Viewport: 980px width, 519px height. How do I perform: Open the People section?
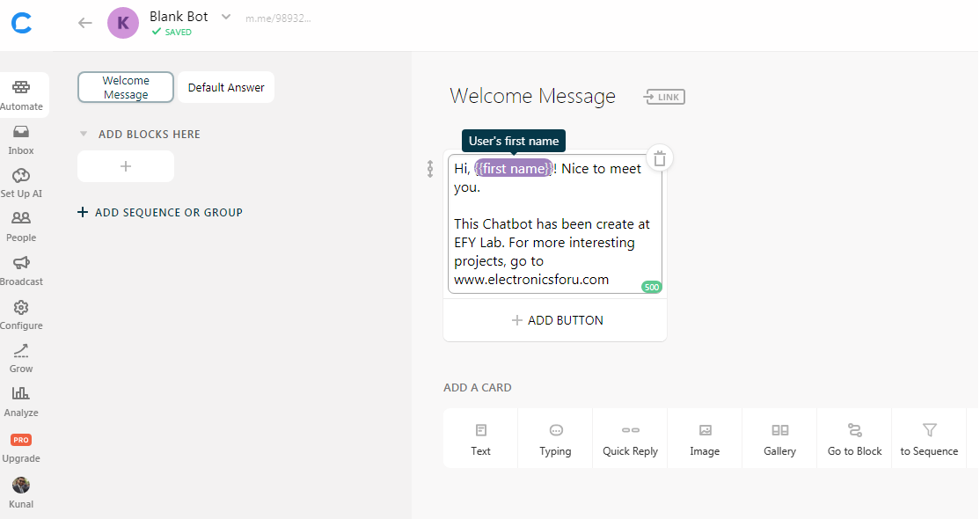pos(21,226)
